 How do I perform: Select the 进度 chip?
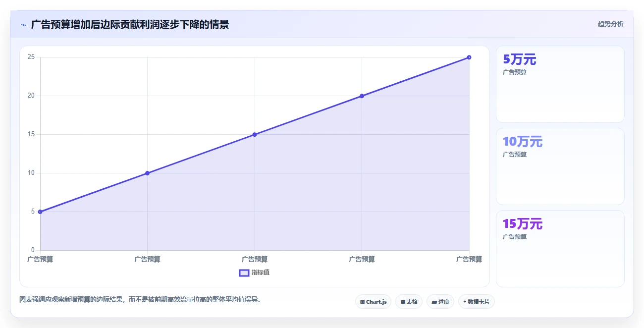[x=440, y=302]
